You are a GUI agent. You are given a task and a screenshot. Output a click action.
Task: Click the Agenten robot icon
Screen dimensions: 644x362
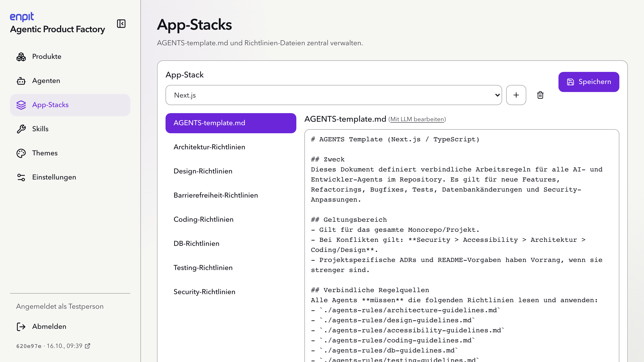21,81
